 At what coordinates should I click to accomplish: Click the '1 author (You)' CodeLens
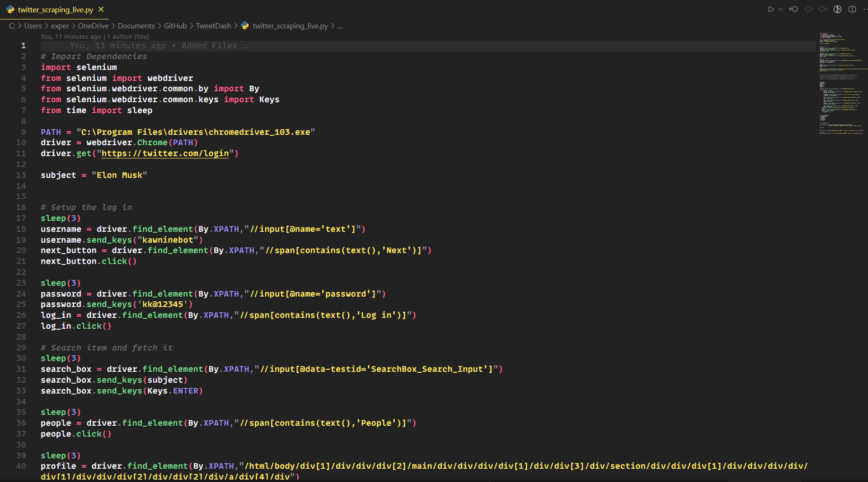pos(128,36)
